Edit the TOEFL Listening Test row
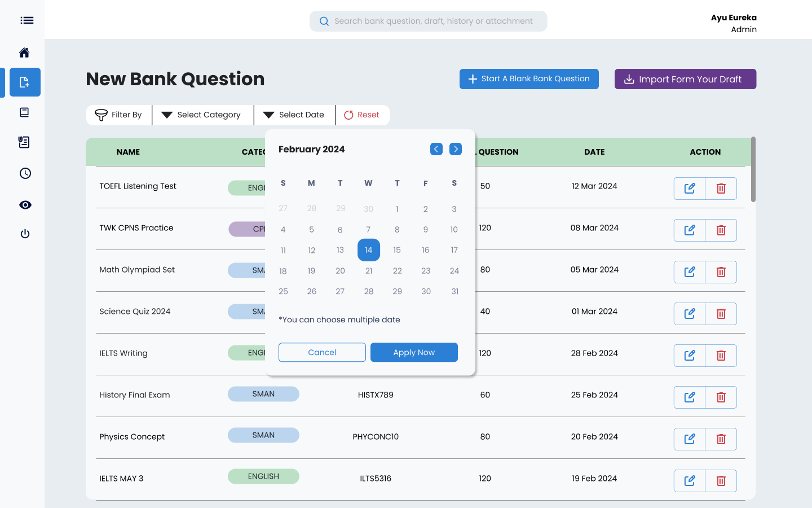Viewport: 812px width, 508px height. tap(690, 189)
